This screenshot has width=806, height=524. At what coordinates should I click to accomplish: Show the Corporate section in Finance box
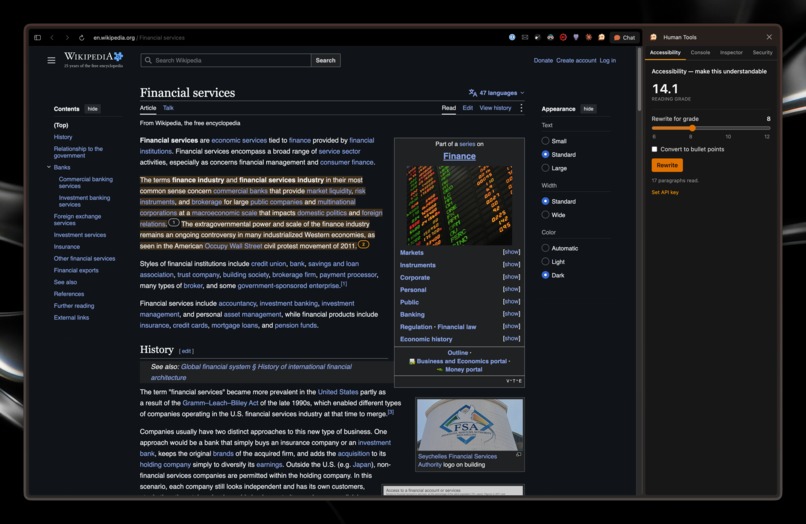[x=511, y=277]
